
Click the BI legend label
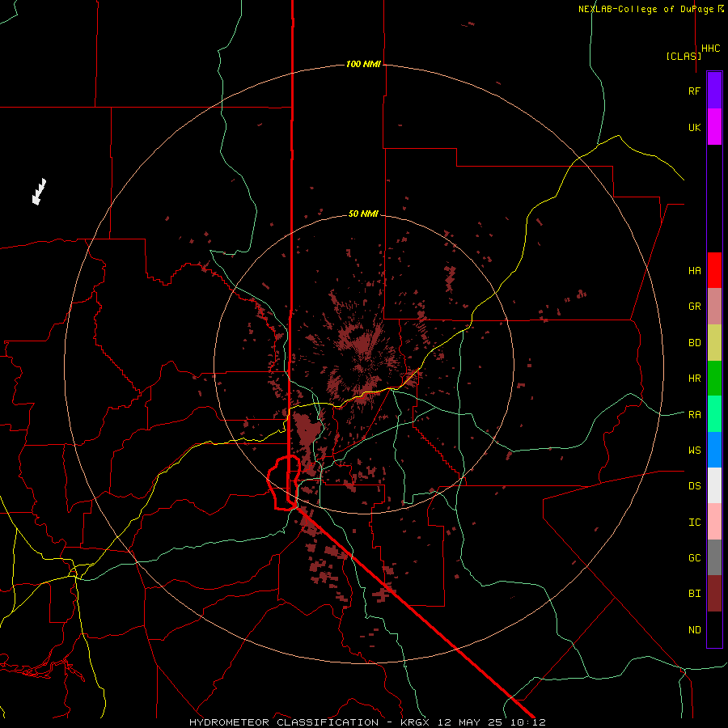(x=694, y=594)
